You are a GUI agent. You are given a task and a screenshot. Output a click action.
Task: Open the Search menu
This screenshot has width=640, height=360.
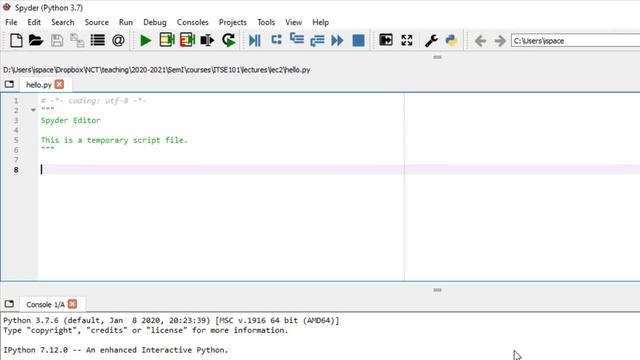62,22
